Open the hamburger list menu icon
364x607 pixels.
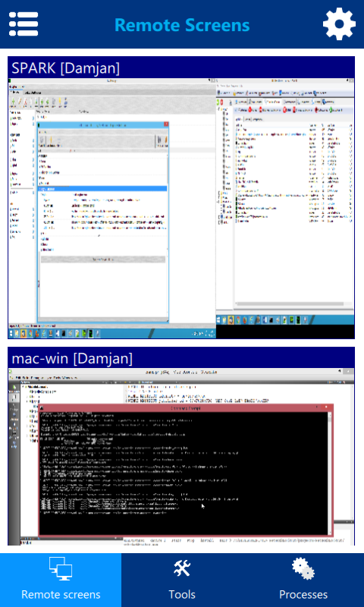(x=24, y=24)
